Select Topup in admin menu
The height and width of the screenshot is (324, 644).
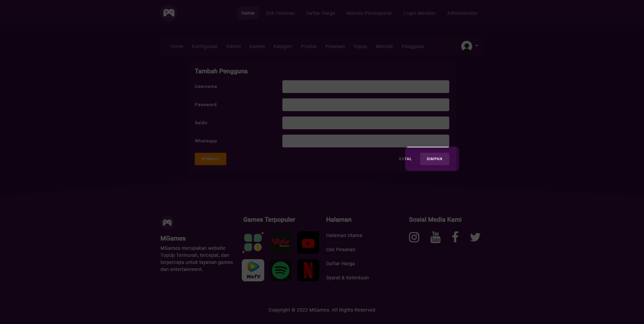tap(360, 46)
